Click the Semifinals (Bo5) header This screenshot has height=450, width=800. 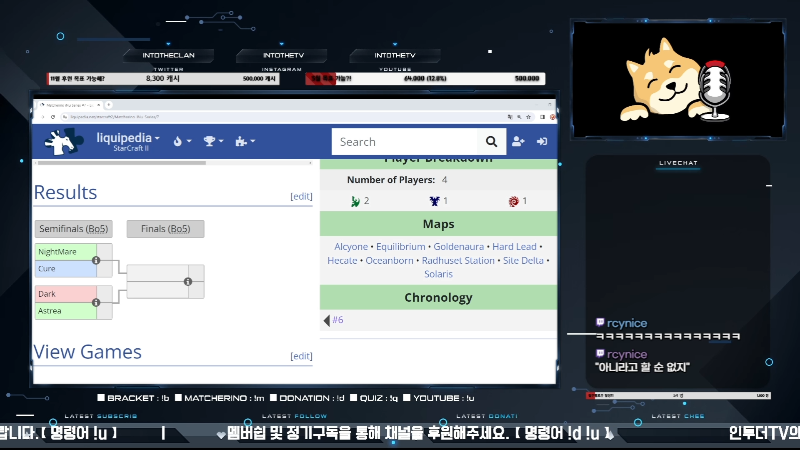point(73,229)
